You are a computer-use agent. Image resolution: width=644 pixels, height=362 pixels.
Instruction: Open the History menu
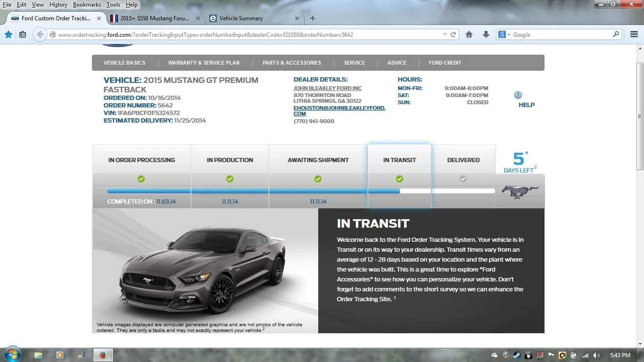point(58,5)
